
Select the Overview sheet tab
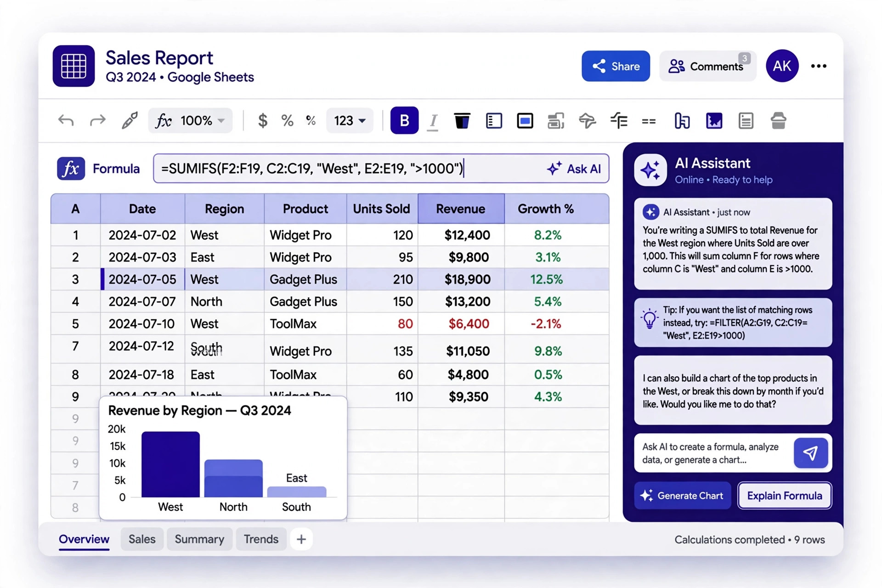84,539
